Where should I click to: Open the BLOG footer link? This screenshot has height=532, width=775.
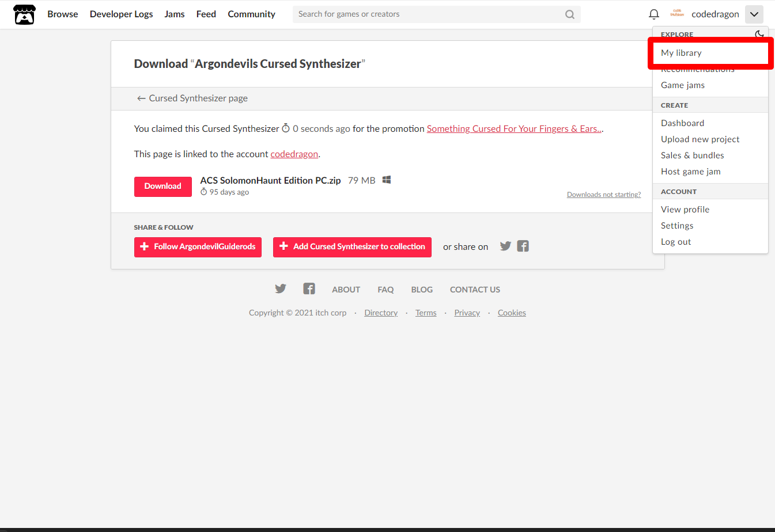pyautogui.click(x=422, y=290)
